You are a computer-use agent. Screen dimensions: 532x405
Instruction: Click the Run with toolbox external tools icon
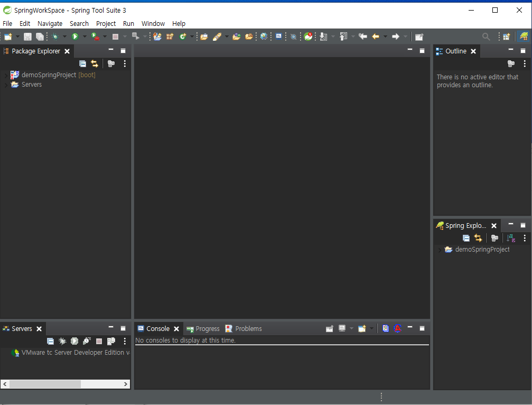(95, 36)
